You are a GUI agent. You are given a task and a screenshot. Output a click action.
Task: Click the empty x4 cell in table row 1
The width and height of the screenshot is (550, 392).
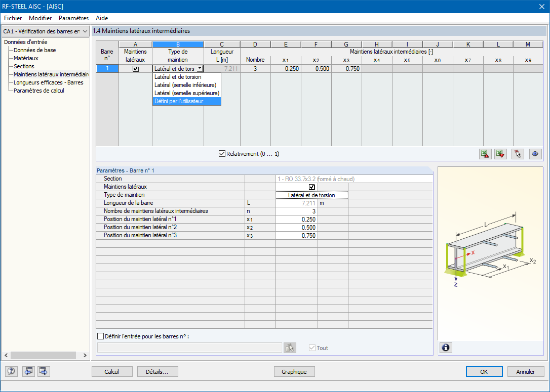point(377,69)
